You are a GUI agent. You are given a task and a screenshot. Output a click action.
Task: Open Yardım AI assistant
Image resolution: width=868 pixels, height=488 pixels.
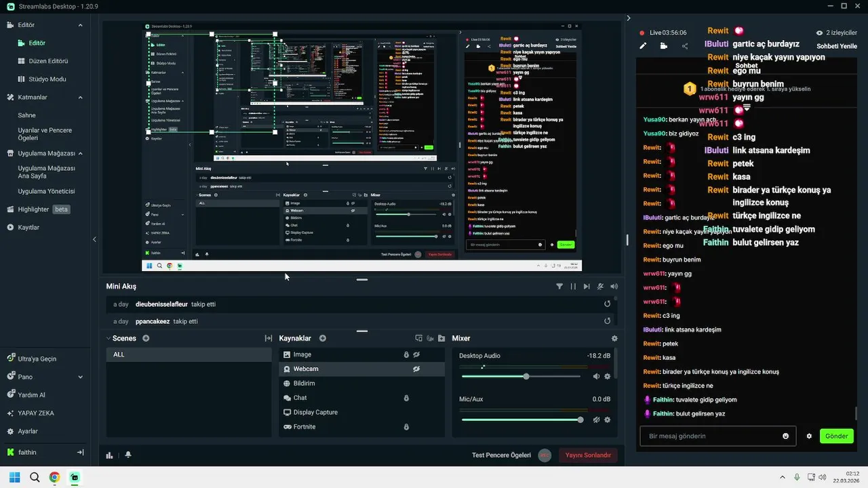26,395
